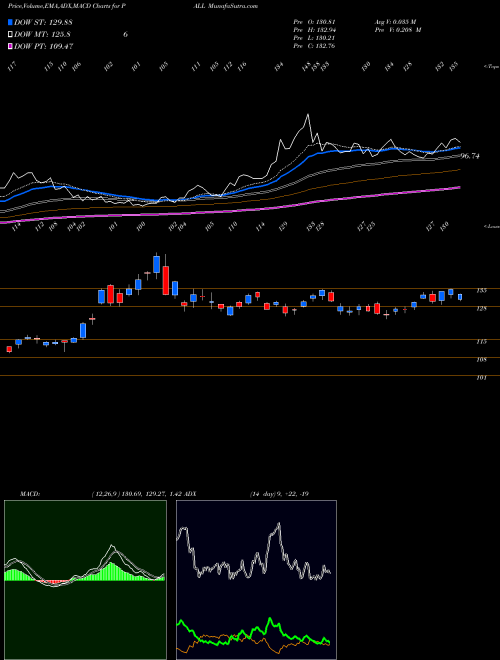The height and width of the screenshot is (660, 500).
Task: Select the DOW PT: 109.47 label
Action: 44,46
